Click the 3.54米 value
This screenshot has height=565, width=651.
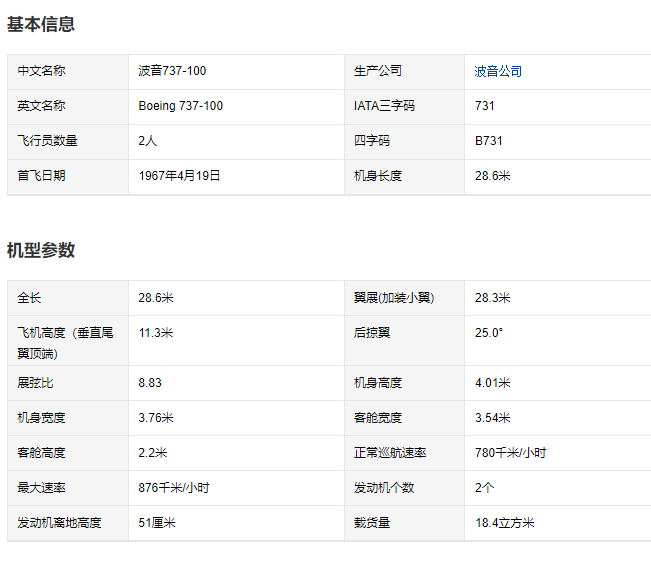(493, 418)
